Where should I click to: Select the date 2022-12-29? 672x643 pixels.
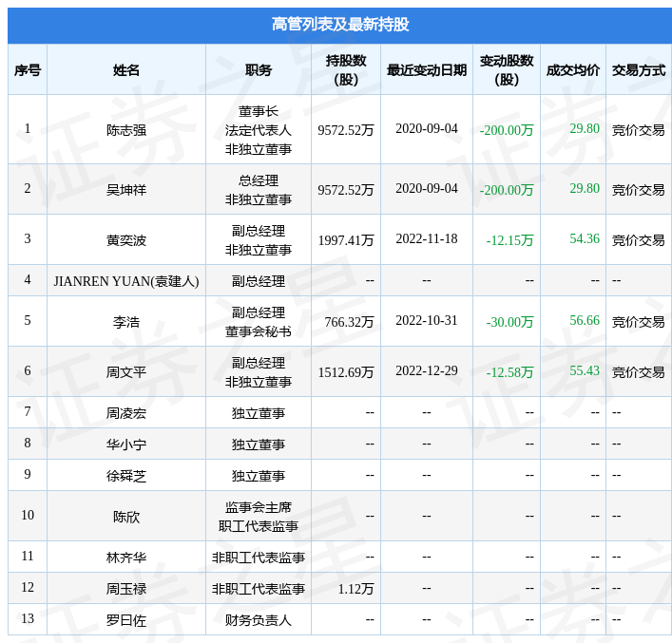[427, 370]
